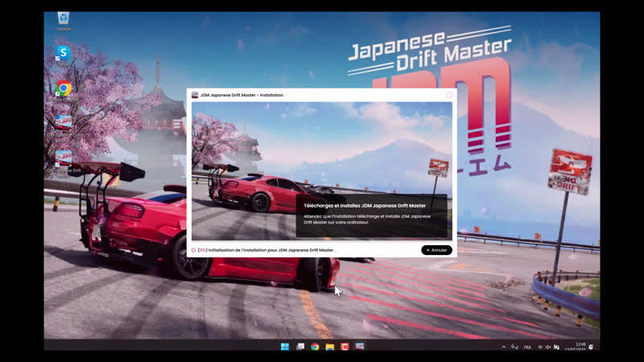Image resolution: width=644 pixels, height=362 pixels.
Task: Open the Corbeille recycle bin desktop icon
Action: 64,22
